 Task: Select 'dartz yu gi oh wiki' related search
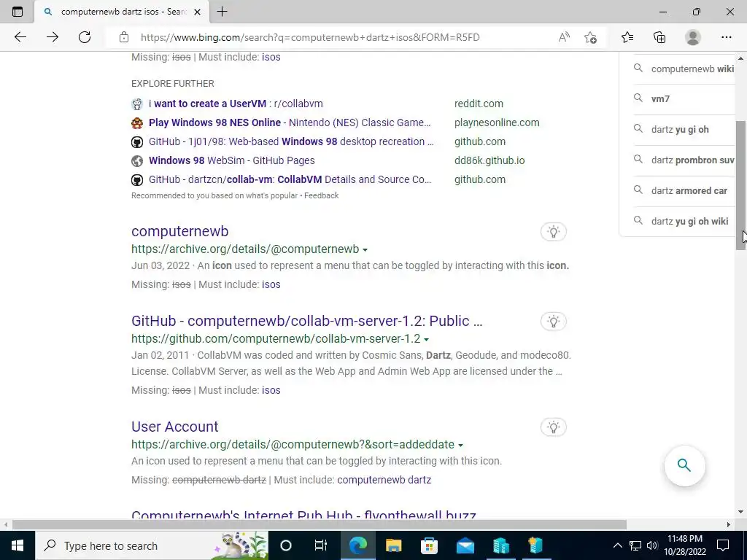(689, 222)
